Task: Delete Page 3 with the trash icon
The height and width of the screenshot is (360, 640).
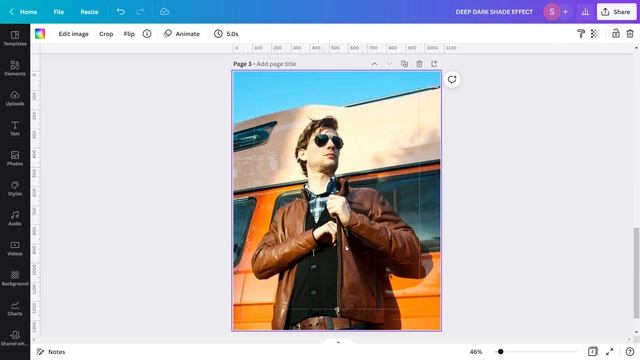Action: 419,64
